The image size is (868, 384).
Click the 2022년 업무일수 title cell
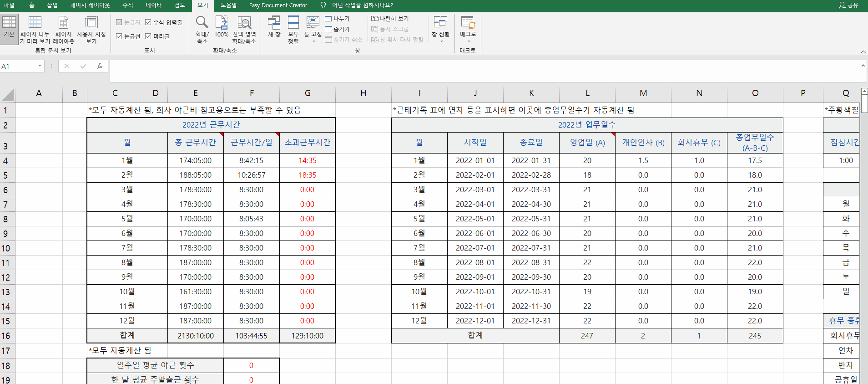(587, 125)
